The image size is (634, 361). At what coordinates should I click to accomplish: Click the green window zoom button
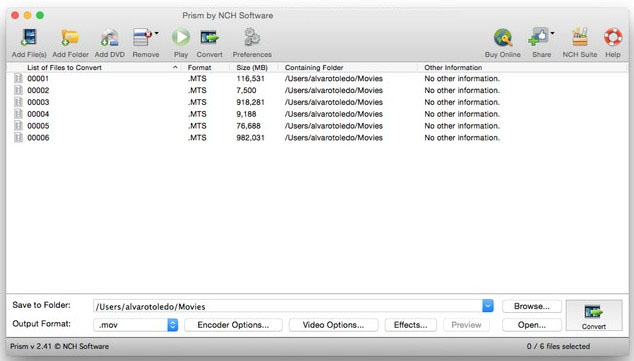(40, 15)
